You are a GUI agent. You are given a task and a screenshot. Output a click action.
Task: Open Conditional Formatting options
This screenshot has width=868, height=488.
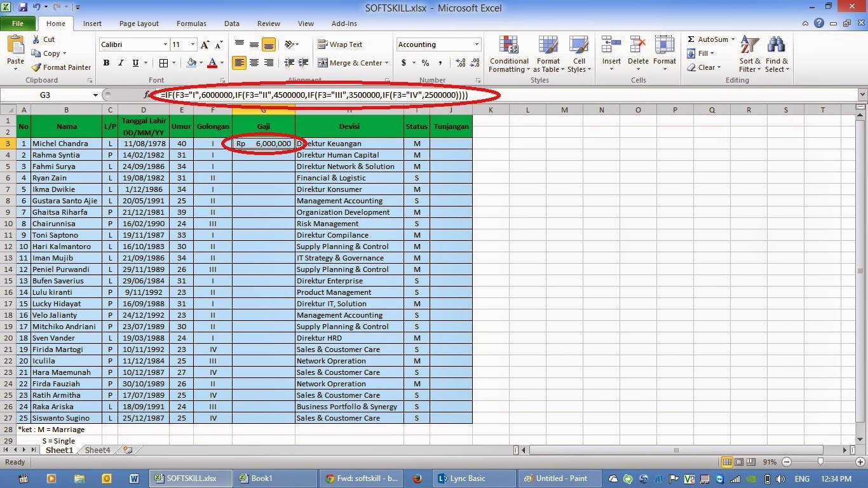(508, 54)
